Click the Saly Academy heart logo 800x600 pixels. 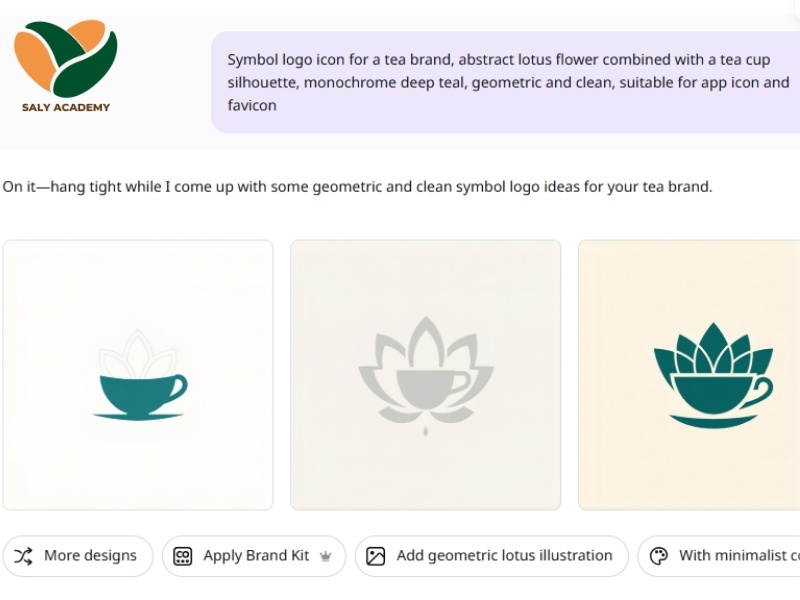pos(66,58)
